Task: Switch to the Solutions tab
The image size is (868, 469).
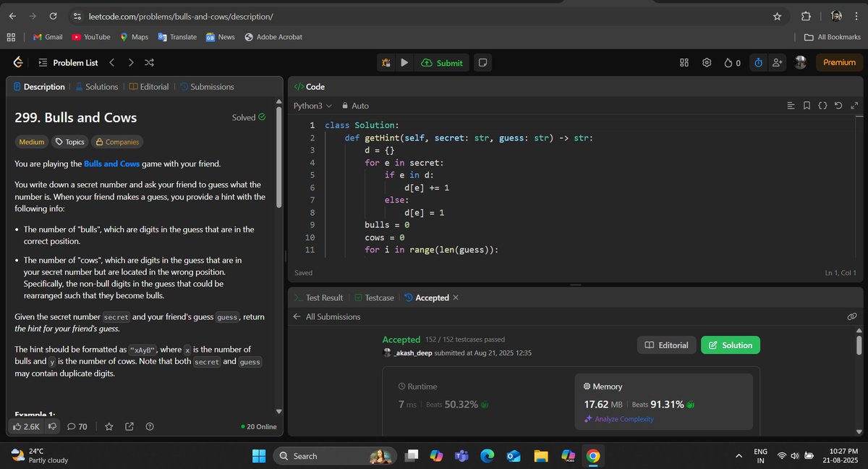Action: 96,87
